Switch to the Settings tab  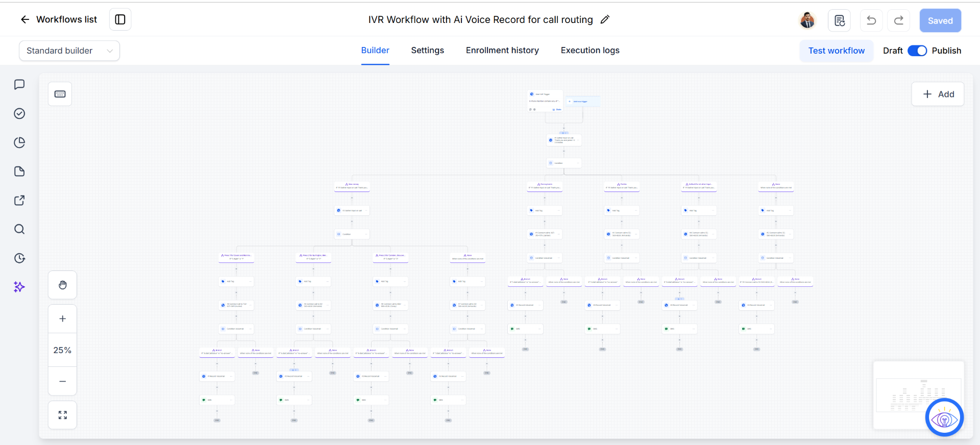point(428,50)
